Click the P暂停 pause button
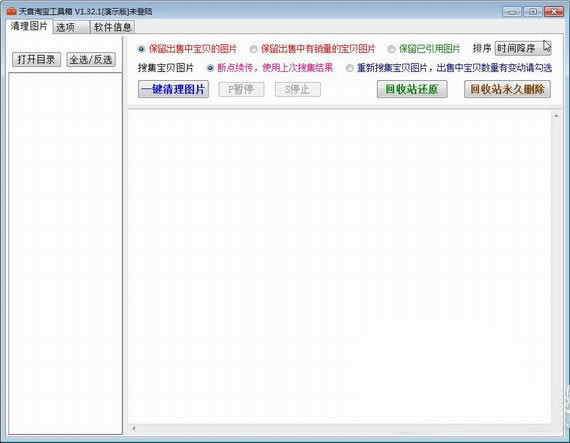Viewport: 570px width, 443px height. point(241,89)
